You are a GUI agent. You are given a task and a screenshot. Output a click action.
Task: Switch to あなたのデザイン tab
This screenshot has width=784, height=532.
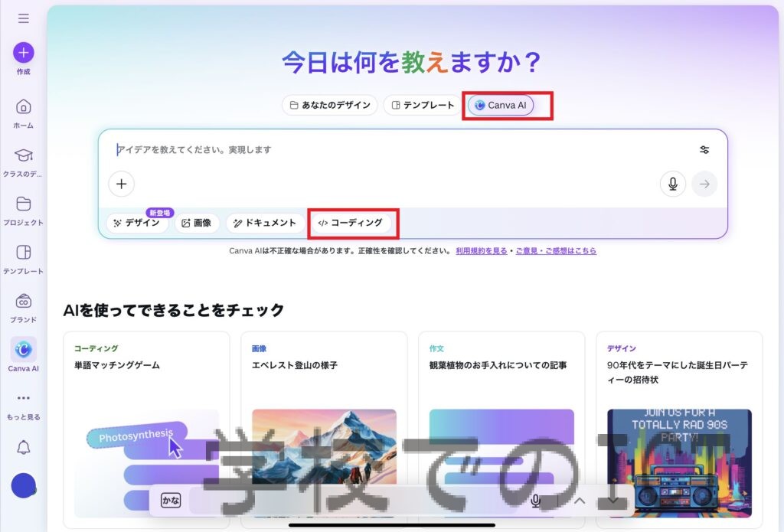329,105
